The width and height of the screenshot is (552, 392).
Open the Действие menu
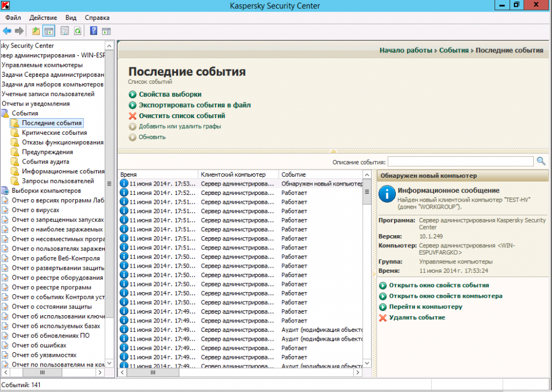(43, 18)
